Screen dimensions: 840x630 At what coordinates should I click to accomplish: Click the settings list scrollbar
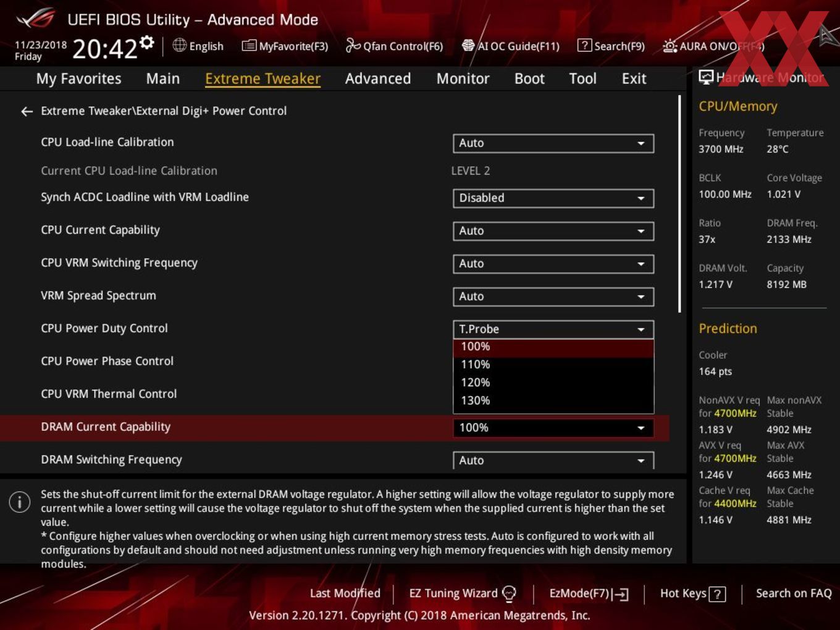point(679,204)
